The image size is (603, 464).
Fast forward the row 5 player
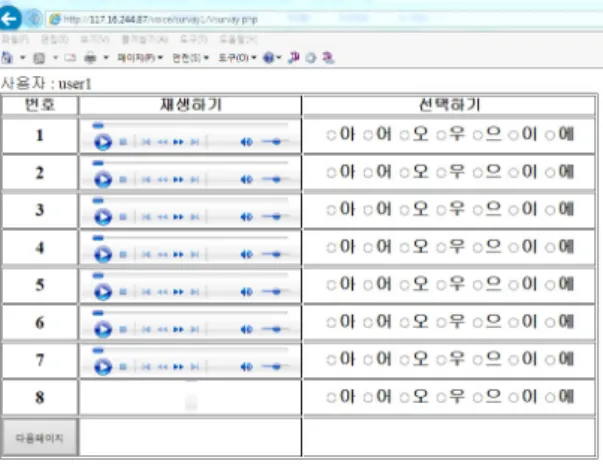(178, 292)
